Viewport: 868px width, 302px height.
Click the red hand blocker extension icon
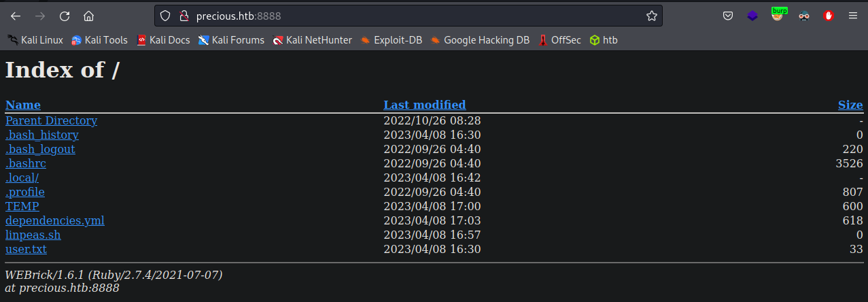[x=829, y=16]
